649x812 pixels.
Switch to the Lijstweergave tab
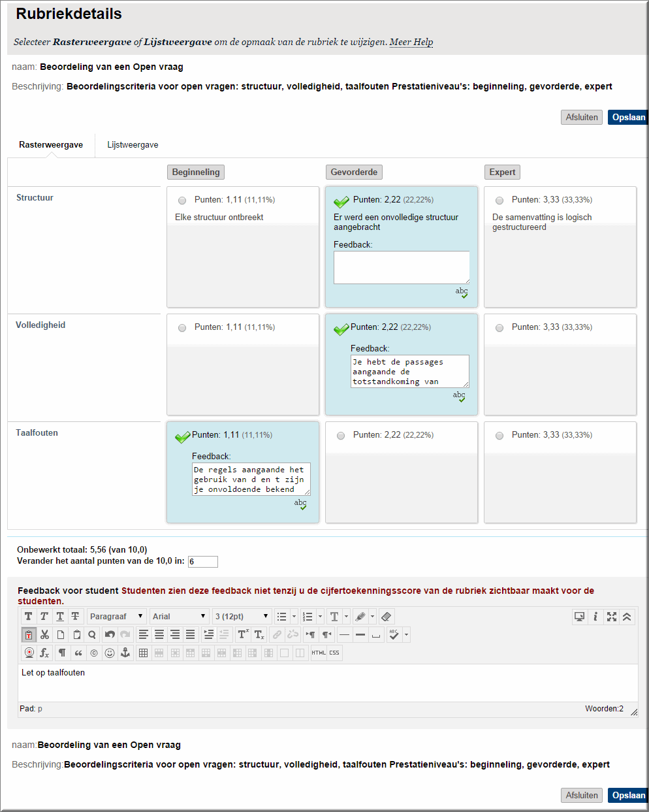[133, 145]
